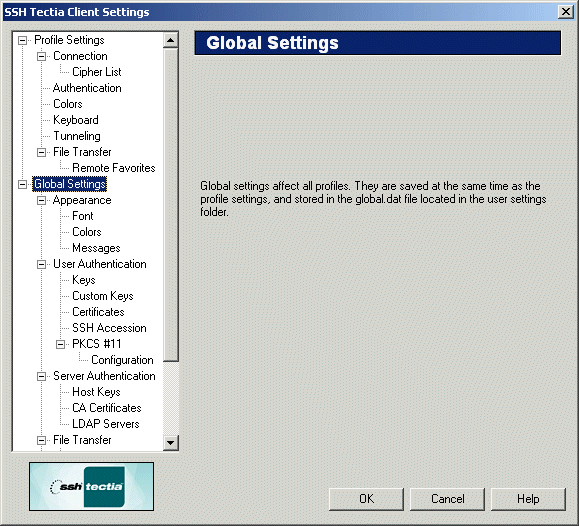This screenshot has width=579, height=526.
Task: Open Keyboard settings
Action: [76, 120]
